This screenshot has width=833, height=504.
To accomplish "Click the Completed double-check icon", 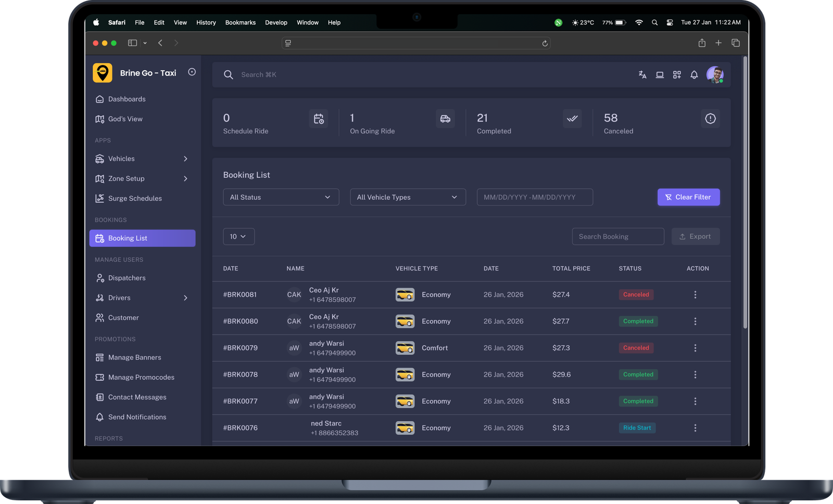I will (x=572, y=119).
